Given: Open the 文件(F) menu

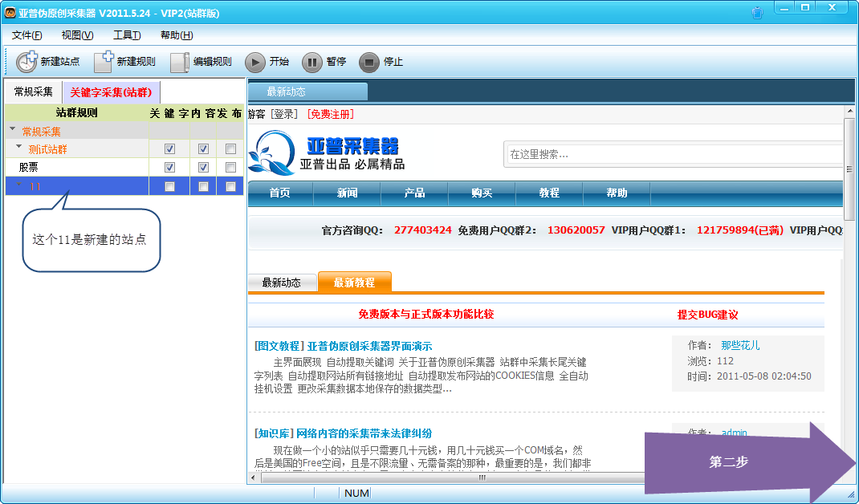Looking at the screenshot, I should (x=26, y=35).
